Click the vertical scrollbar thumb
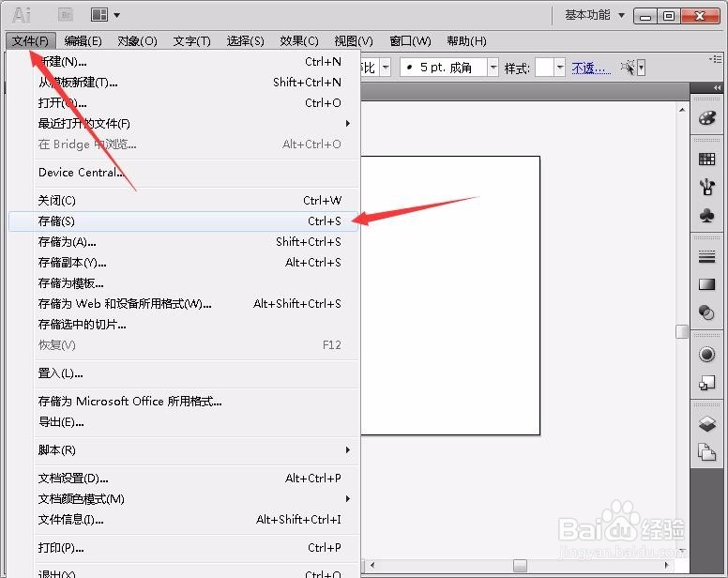Image resolution: width=728 pixels, height=578 pixels. pos(682,331)
